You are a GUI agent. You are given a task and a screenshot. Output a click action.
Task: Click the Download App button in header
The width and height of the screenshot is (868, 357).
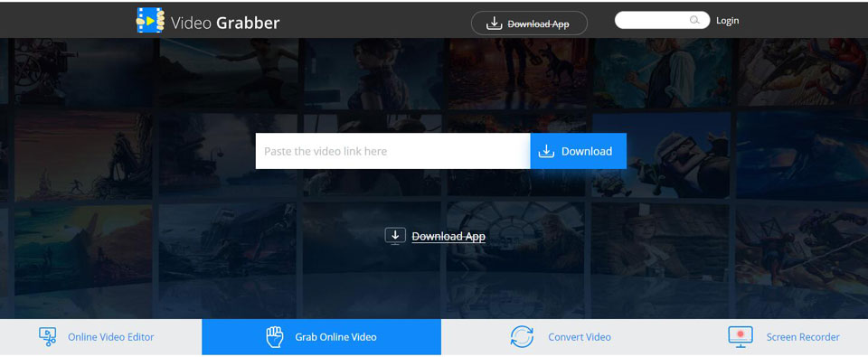(x=529, y=23)
